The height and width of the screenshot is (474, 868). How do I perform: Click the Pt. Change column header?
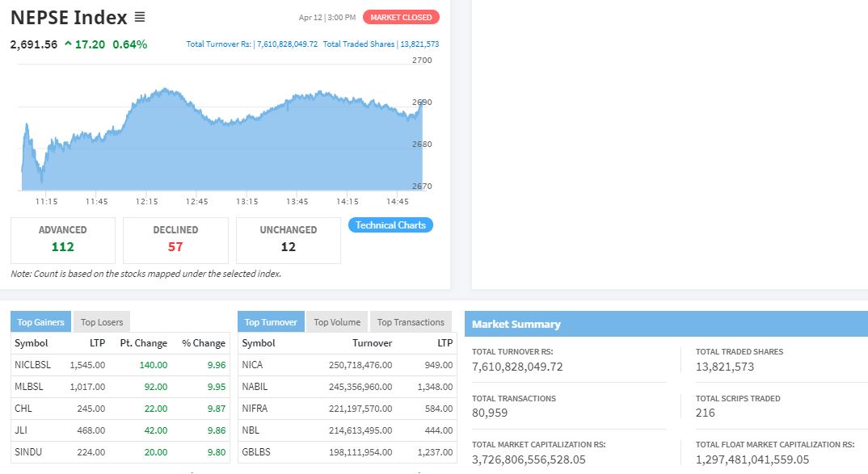point(143,343)
